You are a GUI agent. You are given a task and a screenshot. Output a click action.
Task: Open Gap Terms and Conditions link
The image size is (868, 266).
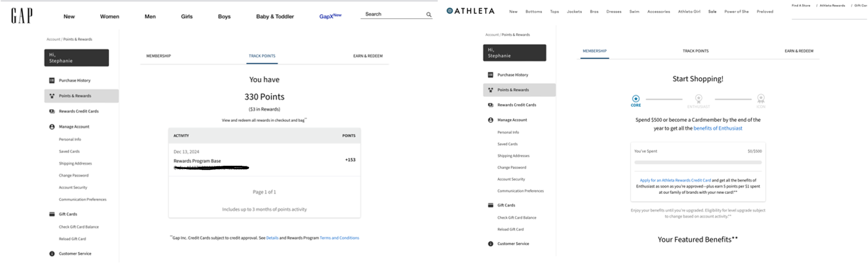coord(339,238)
